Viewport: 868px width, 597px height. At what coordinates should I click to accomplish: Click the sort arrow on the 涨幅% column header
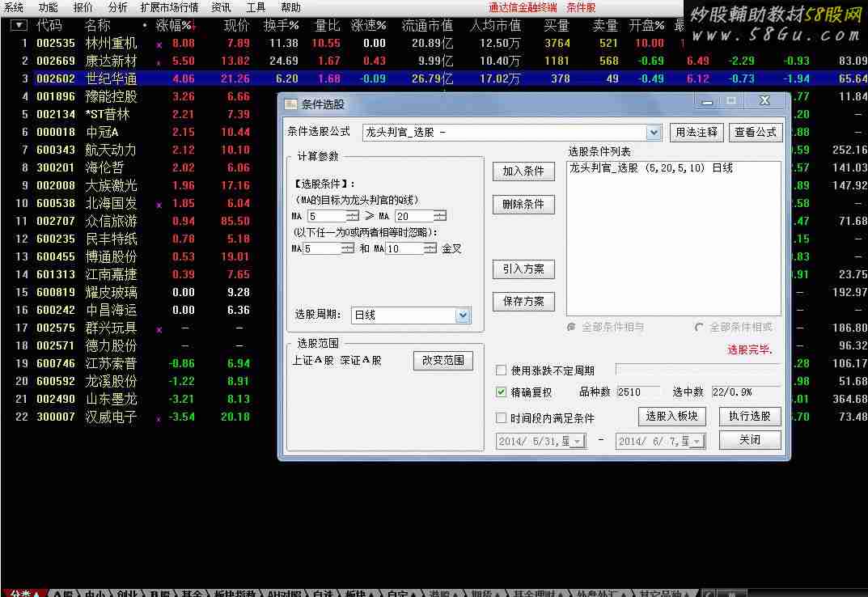193,26
